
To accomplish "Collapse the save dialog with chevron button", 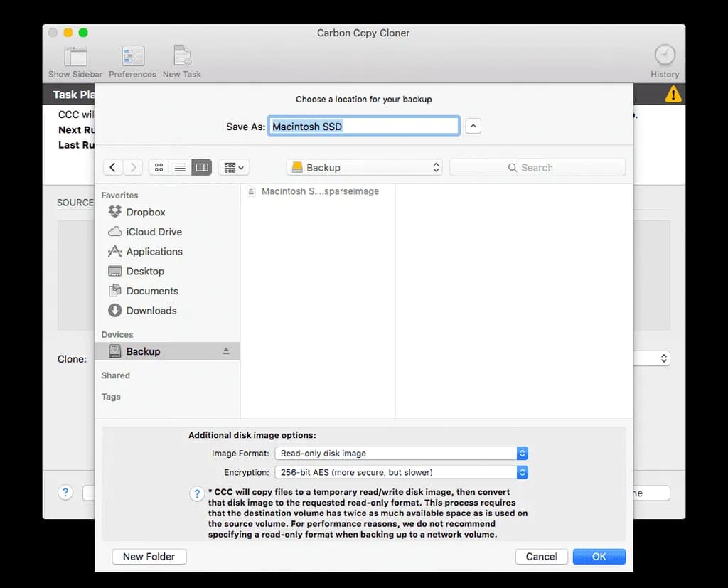I will (473, 127).
